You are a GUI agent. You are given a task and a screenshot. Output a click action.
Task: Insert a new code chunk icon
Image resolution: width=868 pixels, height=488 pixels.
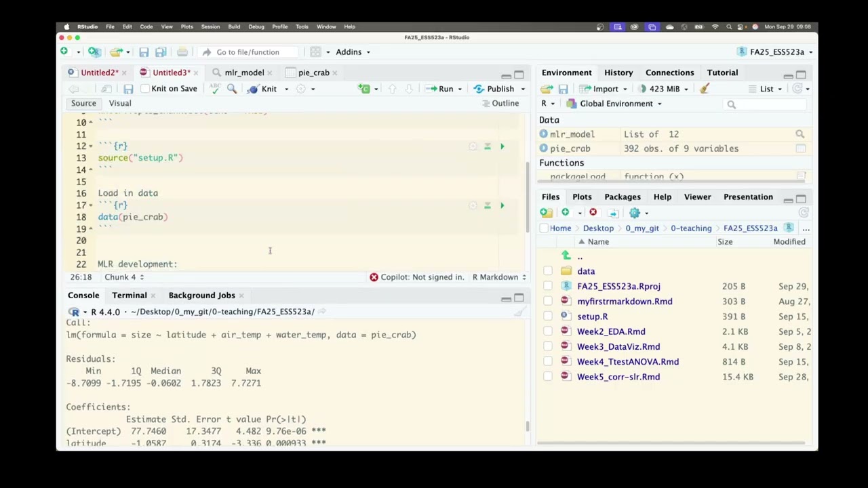point(364,89)
